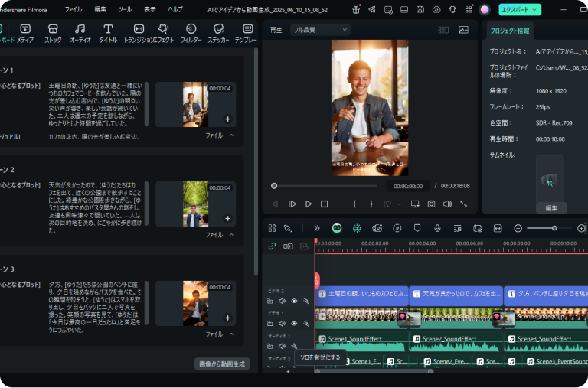The height and width of the screenshot is (388, 588).
Task: Open the フル品質 playback quality dropdown
Action: (x=320, y=30)
